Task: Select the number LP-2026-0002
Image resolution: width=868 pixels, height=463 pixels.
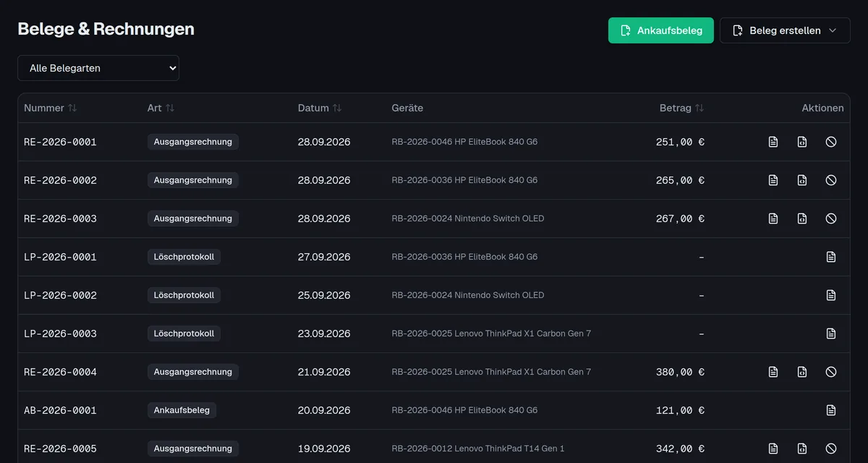Action: click(60, 295)
